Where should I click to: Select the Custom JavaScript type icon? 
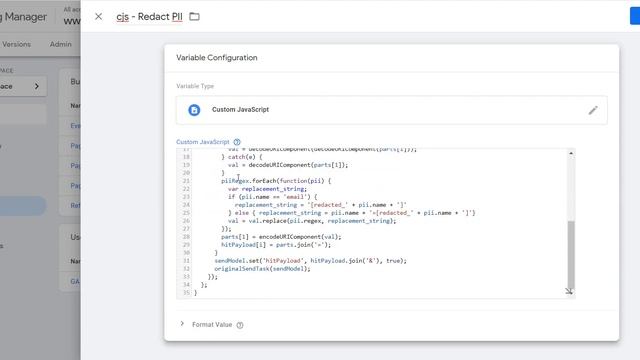point(194,110)
